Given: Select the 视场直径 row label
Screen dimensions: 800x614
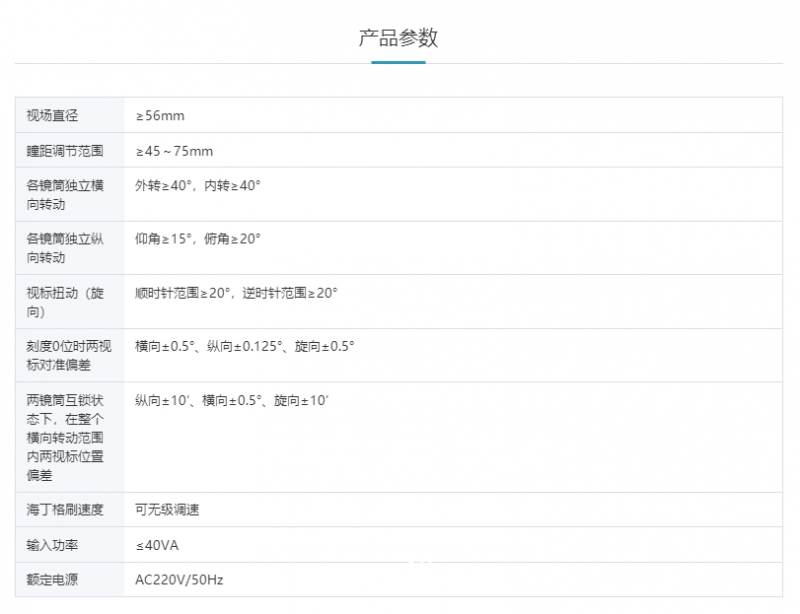Looking at the screenshot, I should pos(54,115).
